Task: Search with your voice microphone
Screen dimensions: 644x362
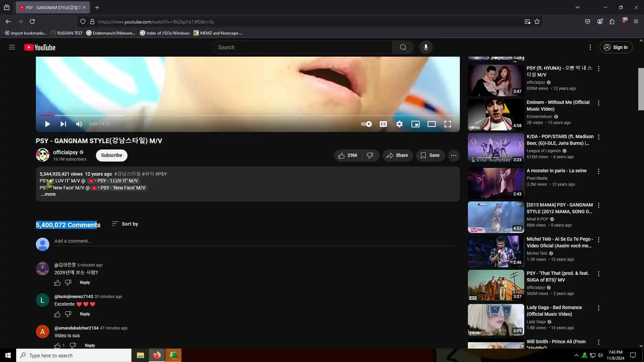Action: click(426, 47)
